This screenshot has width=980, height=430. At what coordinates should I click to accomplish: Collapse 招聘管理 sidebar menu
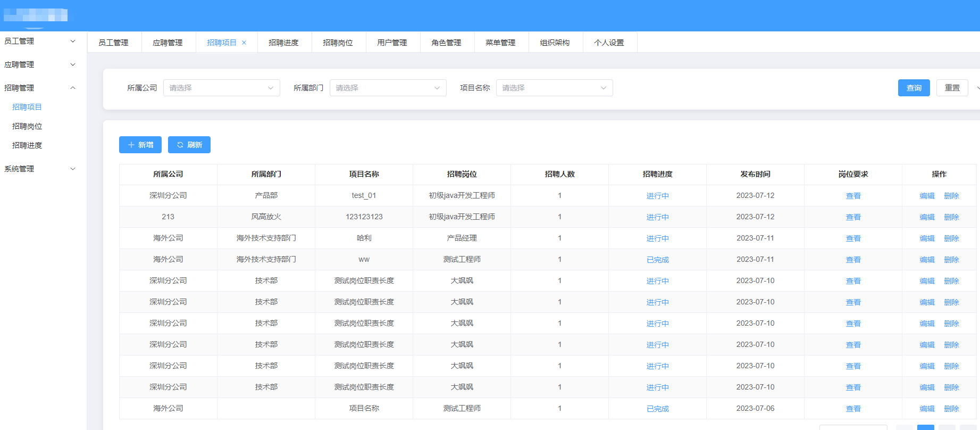(40, 88)
